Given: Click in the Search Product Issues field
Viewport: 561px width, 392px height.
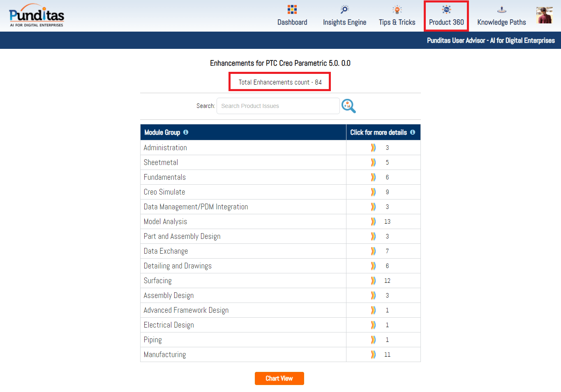Looking at the screenshot, I should click(x=278, y=106).
